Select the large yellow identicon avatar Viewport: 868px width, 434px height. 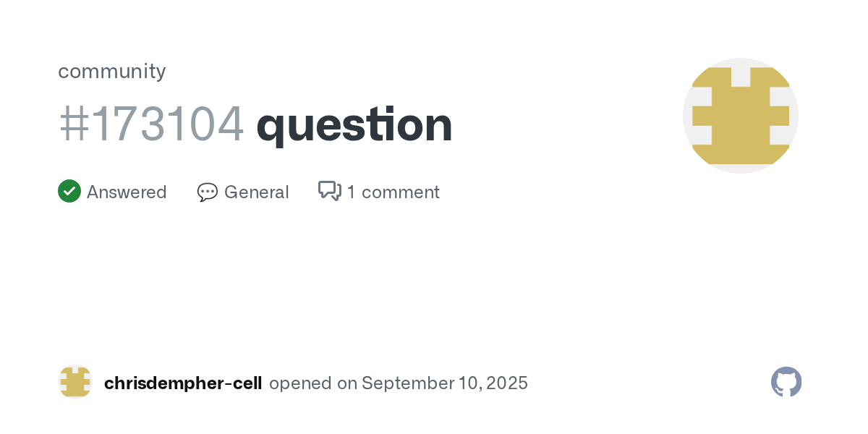[x=741, y=116]
